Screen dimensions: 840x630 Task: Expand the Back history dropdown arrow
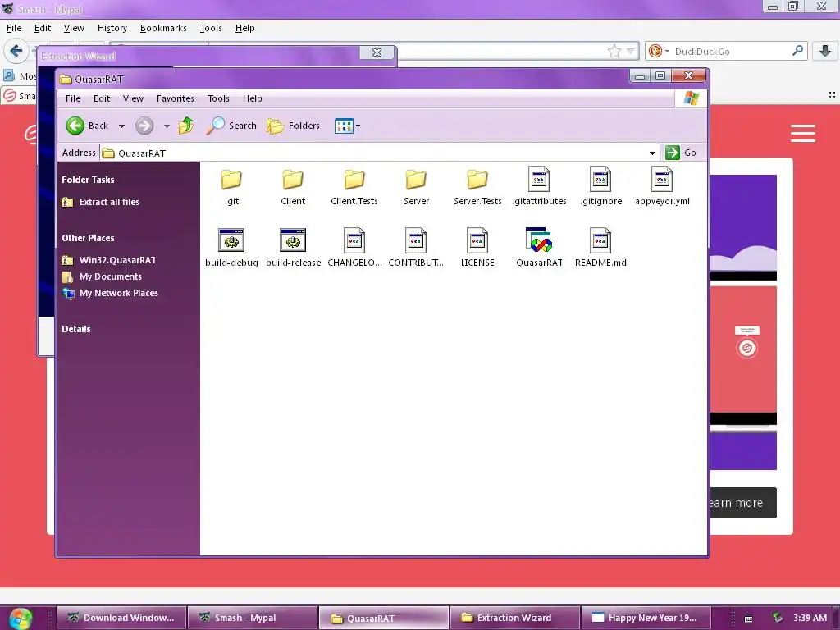click(x=121, y=126)
